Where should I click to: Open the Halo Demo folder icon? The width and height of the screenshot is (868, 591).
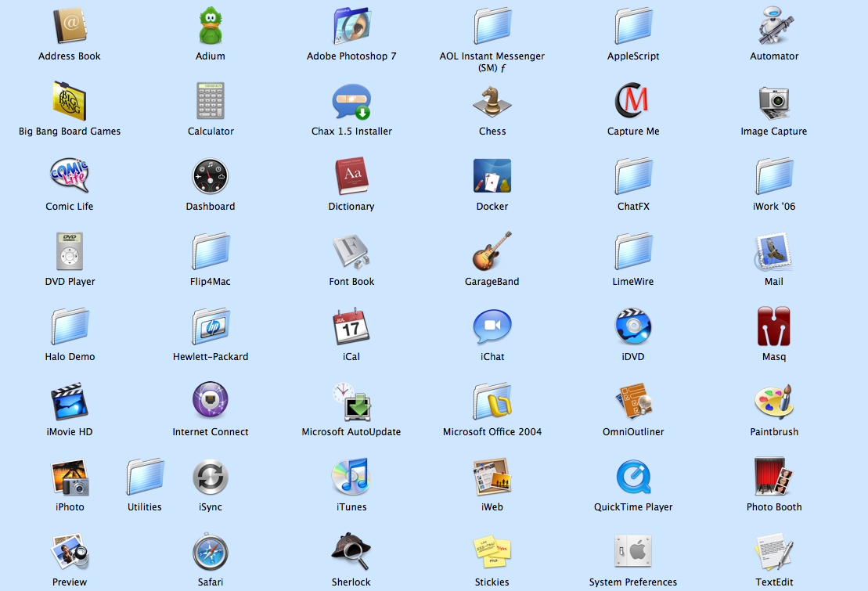click(x=70, y=326)
